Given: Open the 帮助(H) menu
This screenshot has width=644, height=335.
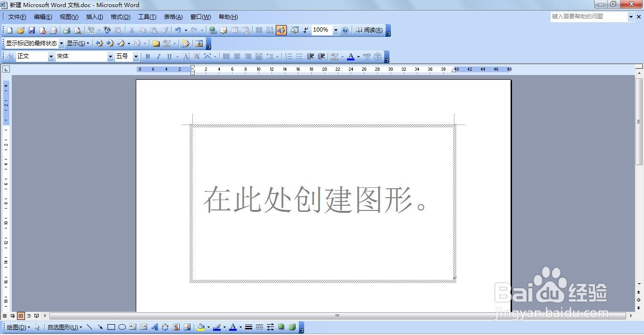Looking at the screenshot, I should point(228,17).
